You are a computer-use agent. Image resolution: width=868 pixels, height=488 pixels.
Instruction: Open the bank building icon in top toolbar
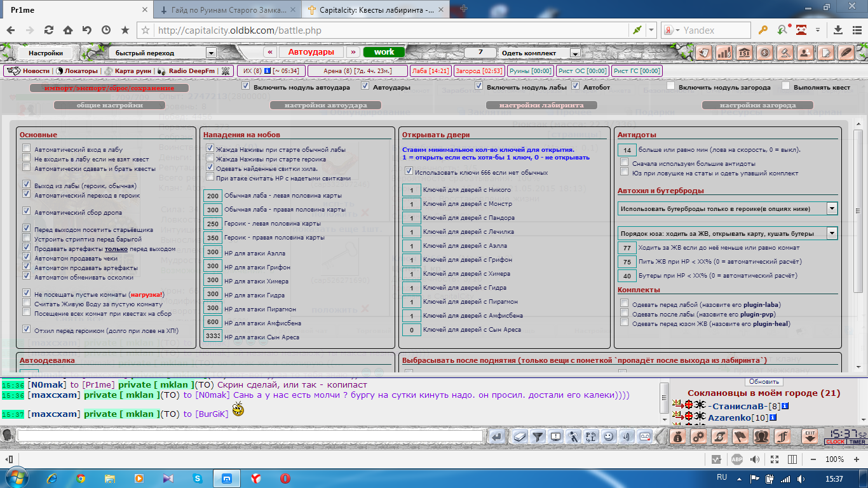(x=745, y=53)
